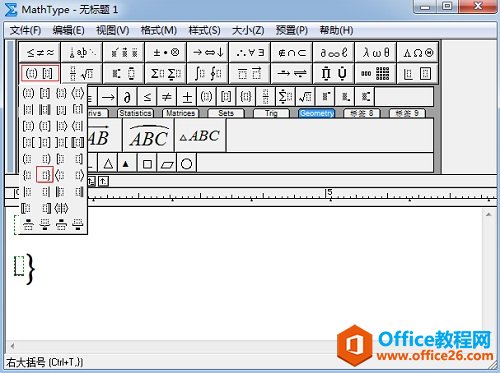Open the arrow symbols palette
The width and height of the screenshot is (500, 373).
208,52
